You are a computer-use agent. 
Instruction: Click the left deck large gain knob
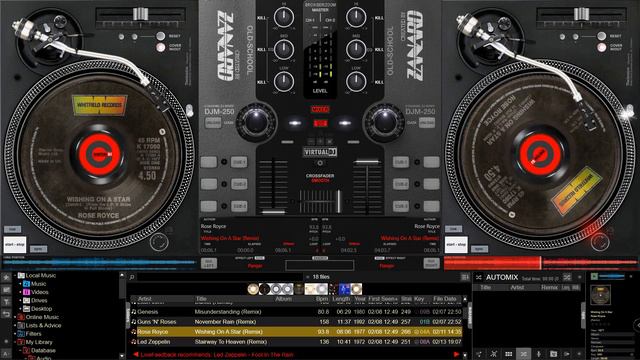256,122
